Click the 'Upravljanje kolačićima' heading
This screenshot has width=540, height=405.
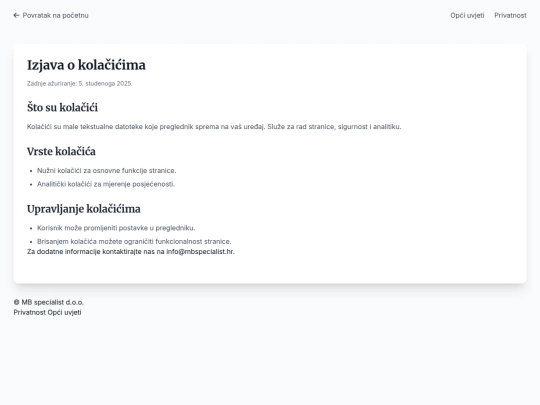(84, 209)
